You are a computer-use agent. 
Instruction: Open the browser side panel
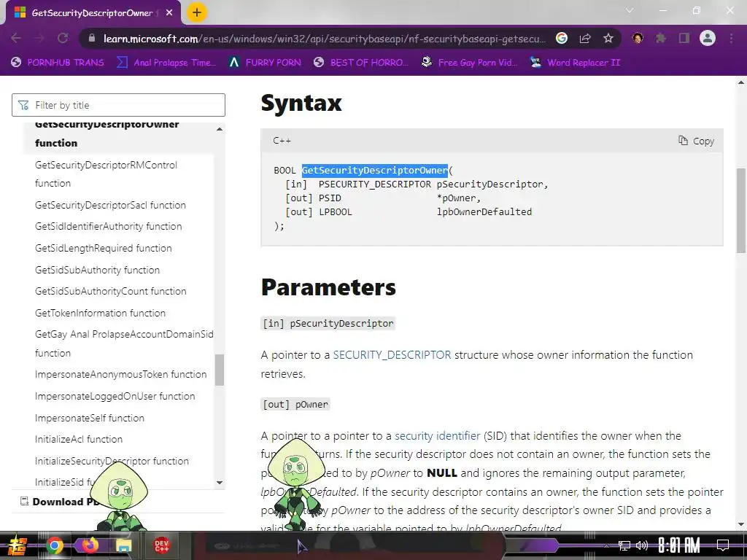684,38
